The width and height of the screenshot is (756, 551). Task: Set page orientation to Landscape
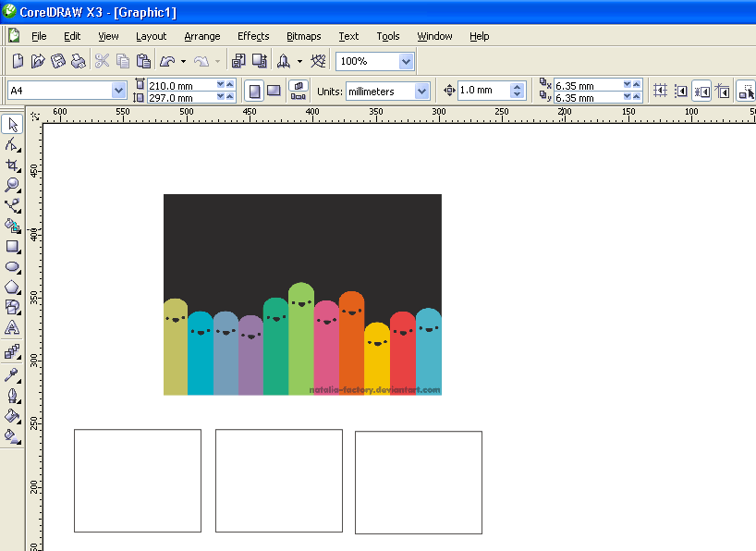tap(274, 91)
